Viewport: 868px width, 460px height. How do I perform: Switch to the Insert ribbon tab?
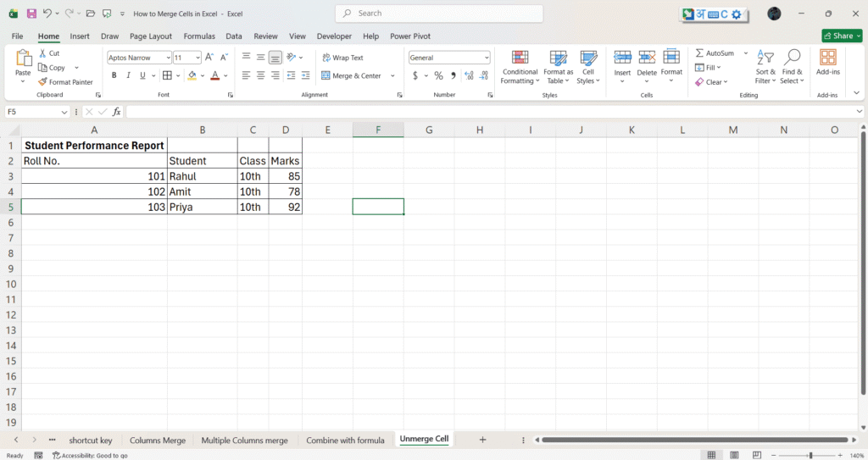(80, 36)
